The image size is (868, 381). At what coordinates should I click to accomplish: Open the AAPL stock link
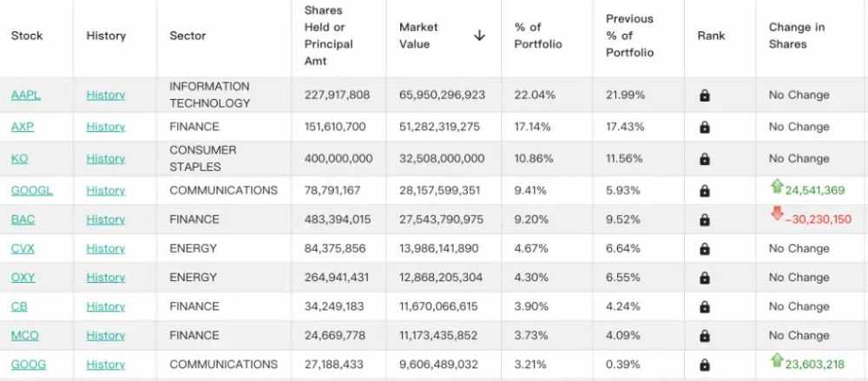(x=25, y=95)
